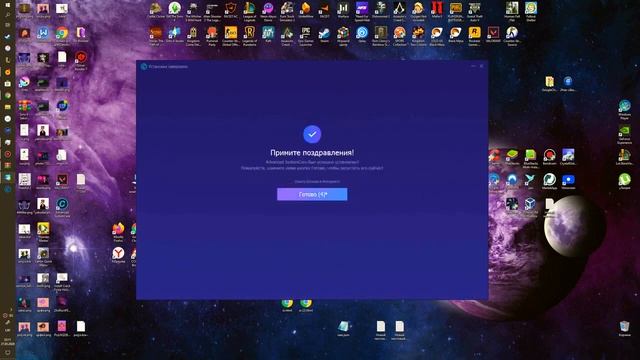Click the taskbar search magnifier icon
This screenshot has width=640, height=360.
7,15
